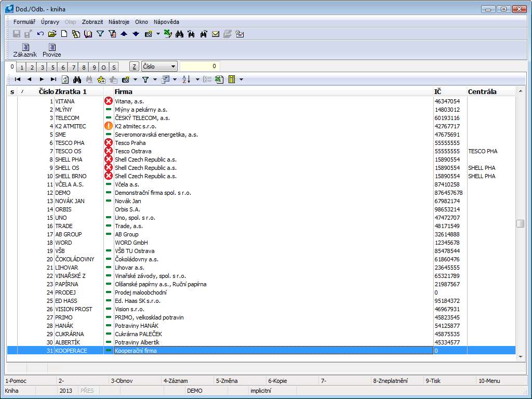Click the refresh icon in grid toolbar
Viewport: 532px width, 399px height.
pyautogui.click(x=65, y=79)
